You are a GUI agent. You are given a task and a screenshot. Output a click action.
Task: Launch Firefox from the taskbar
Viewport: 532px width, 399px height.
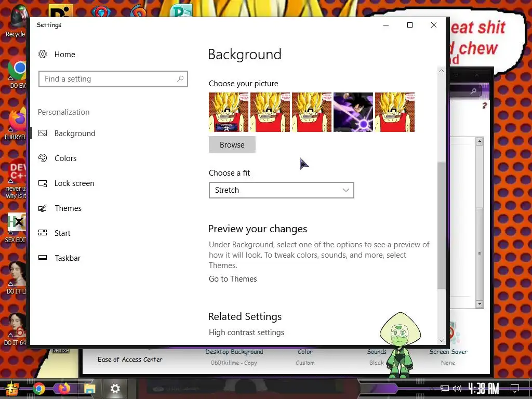pyautogui.click(x=64, y=389)
